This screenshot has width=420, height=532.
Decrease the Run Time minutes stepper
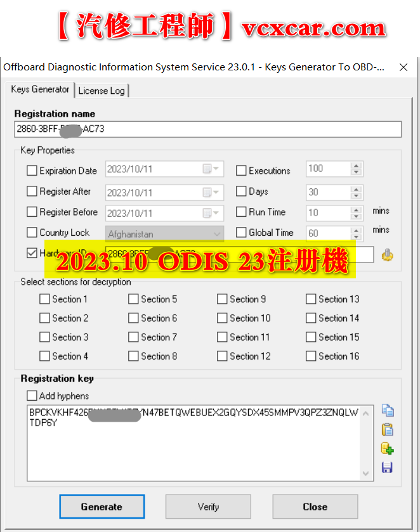[356, 216]
